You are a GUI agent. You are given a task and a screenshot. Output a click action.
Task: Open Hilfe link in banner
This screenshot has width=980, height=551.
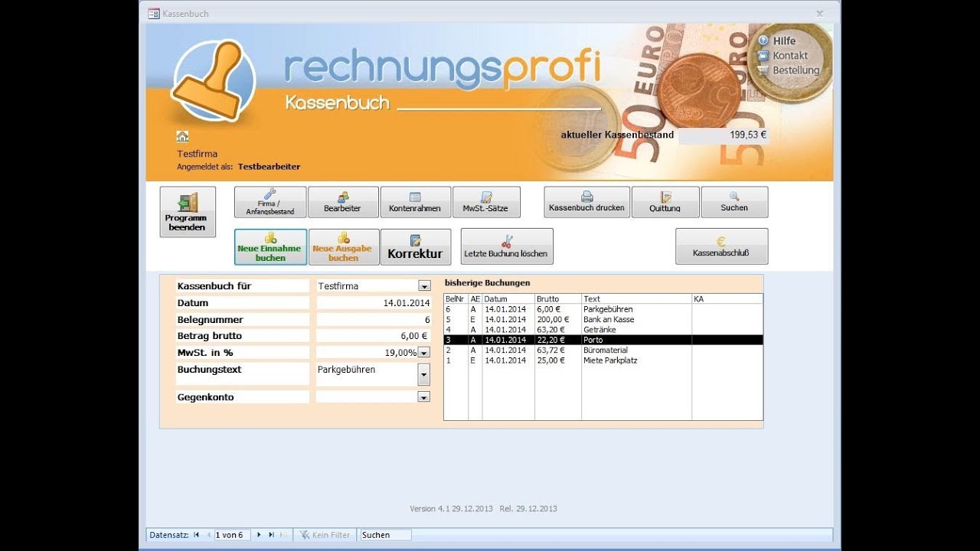pyautogui.click(x=784, y=41)
